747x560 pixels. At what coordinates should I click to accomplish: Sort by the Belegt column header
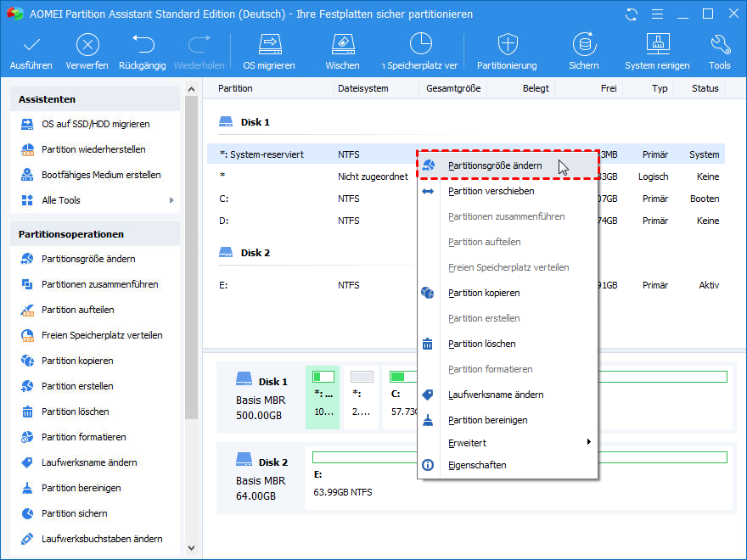pos(536,88)
